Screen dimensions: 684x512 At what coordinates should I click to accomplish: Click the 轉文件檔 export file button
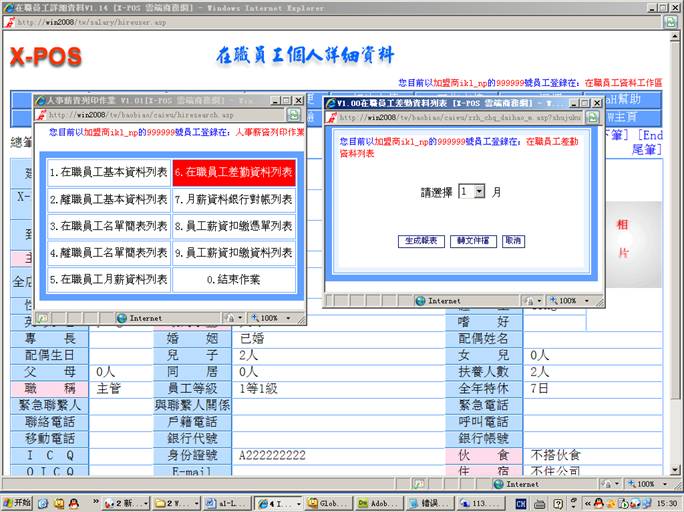(473, 241)
